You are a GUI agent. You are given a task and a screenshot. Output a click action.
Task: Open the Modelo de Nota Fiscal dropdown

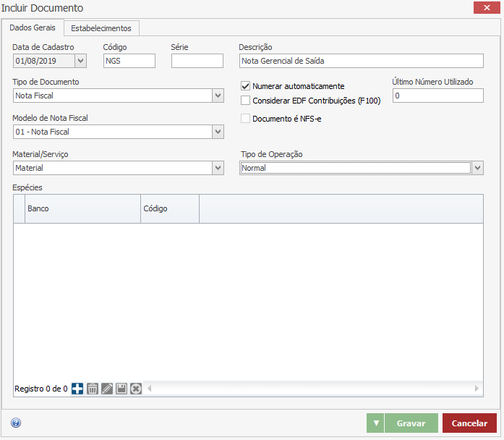[x=218, y=132]
